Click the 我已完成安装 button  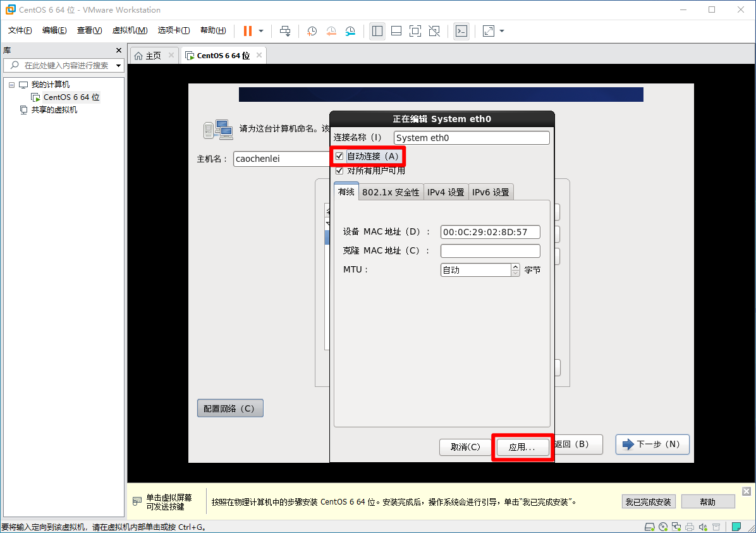pyautogui.click(x=649, y=501)
